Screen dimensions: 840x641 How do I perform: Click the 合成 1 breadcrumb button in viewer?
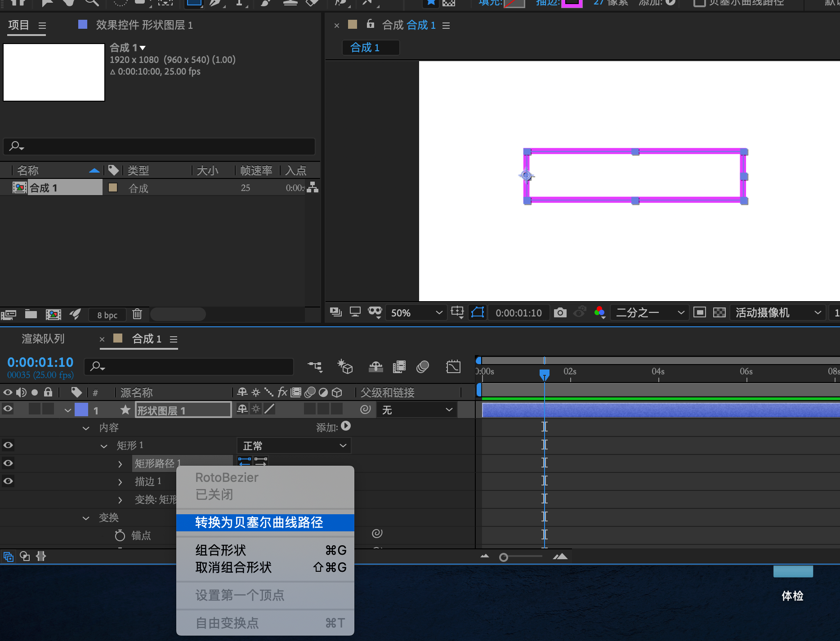[371, 47]
